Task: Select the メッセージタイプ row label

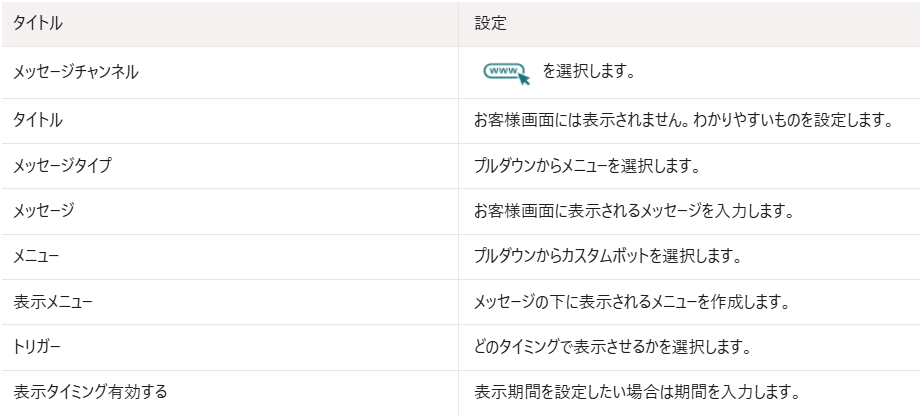Action: 62,166
